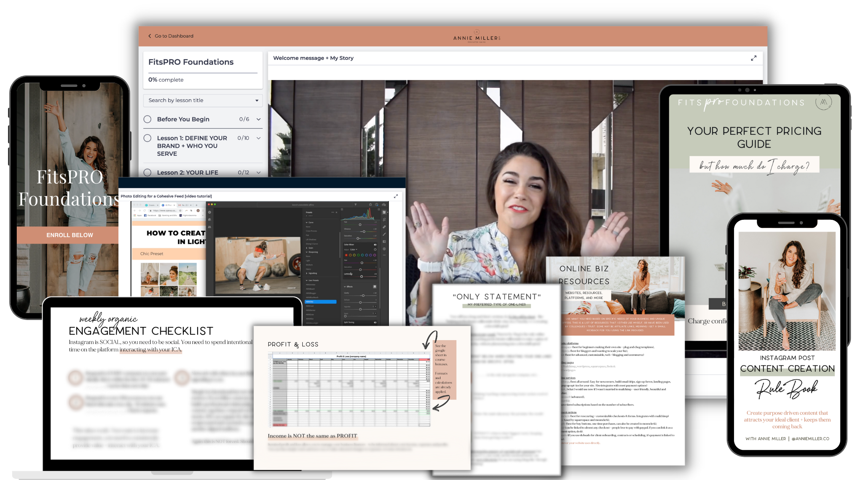This screenshot has width=868, height=480.
Task: Select Lightroom's Linear Gradient tool
Action: click(384, 242)
